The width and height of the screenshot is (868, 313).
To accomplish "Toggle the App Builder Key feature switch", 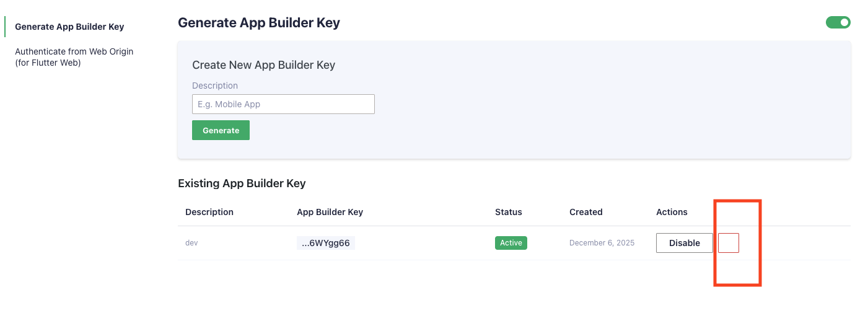I will click(x=838, y=23).
